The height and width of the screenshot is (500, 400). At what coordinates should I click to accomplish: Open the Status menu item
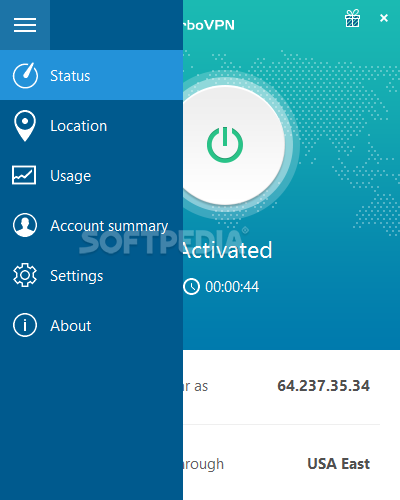pos(91,75)
